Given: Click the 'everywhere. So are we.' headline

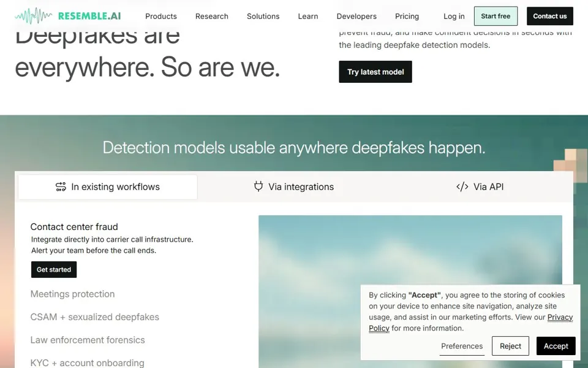Looking at the screenshot, I should click(148, 67).
